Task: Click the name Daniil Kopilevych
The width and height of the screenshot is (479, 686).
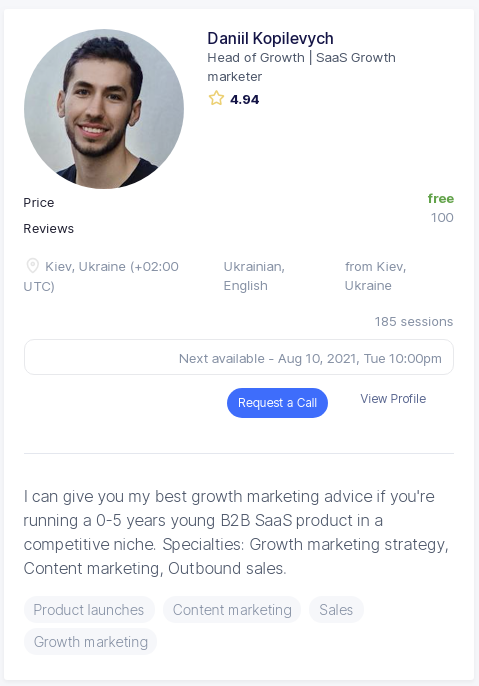Action: 270,38
